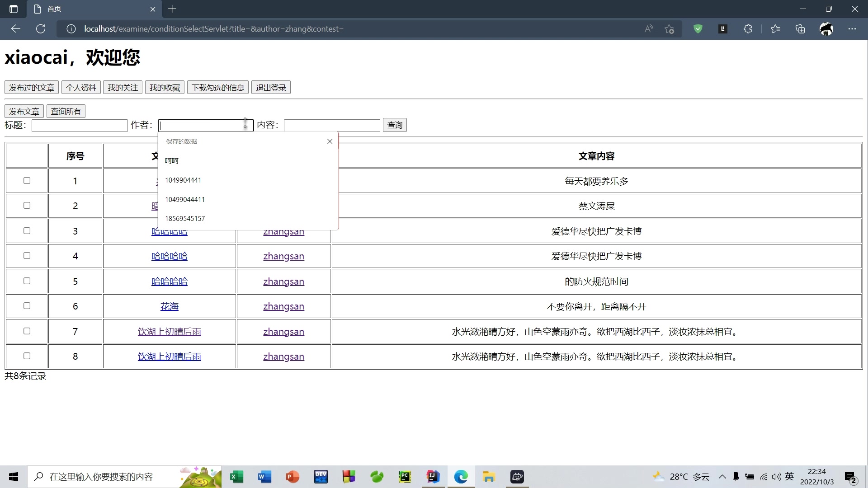Open 我的收藏 favorites

165,88
